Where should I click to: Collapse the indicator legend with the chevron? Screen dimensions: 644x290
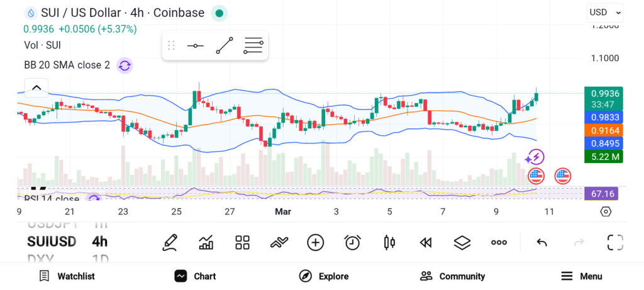pyautogui.click(x=36, y=87)
